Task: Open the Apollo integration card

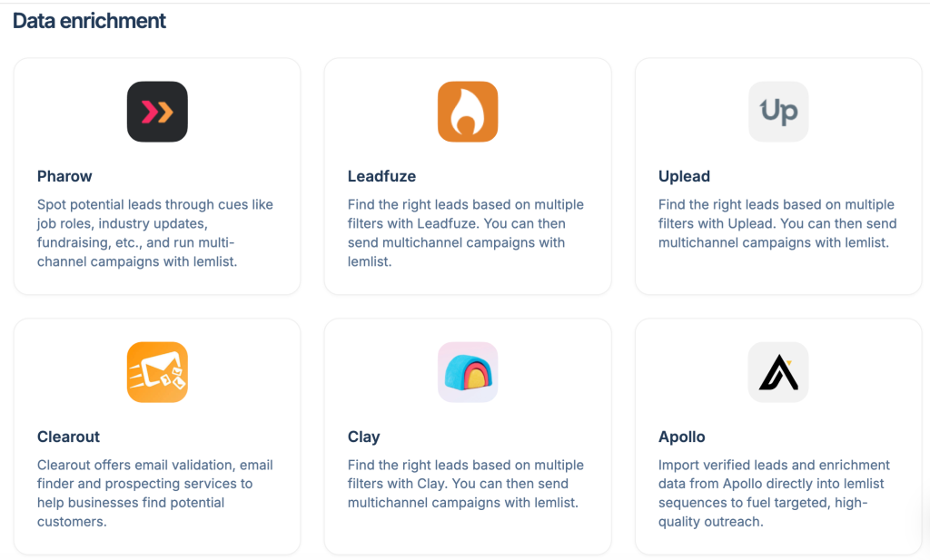Action: coord(777,436)
